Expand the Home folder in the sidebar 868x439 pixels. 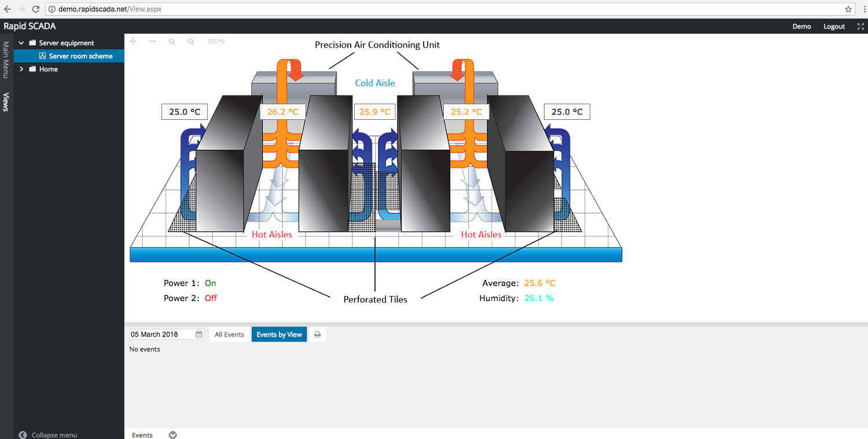pyautogui.click(x=21, y=69)
